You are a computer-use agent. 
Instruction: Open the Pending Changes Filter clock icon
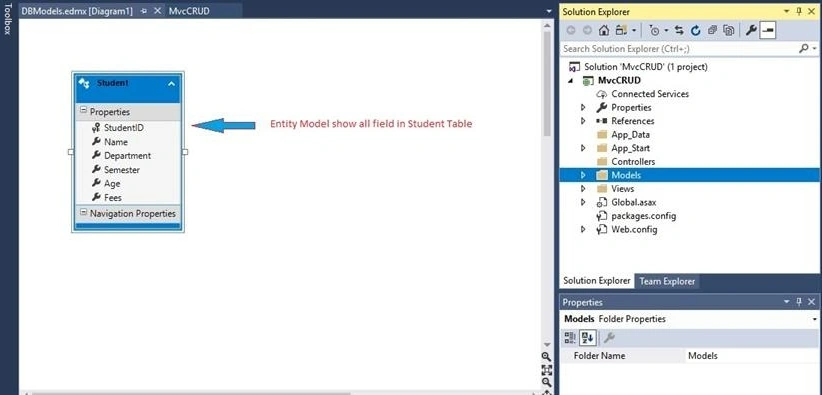pos(654,30)
